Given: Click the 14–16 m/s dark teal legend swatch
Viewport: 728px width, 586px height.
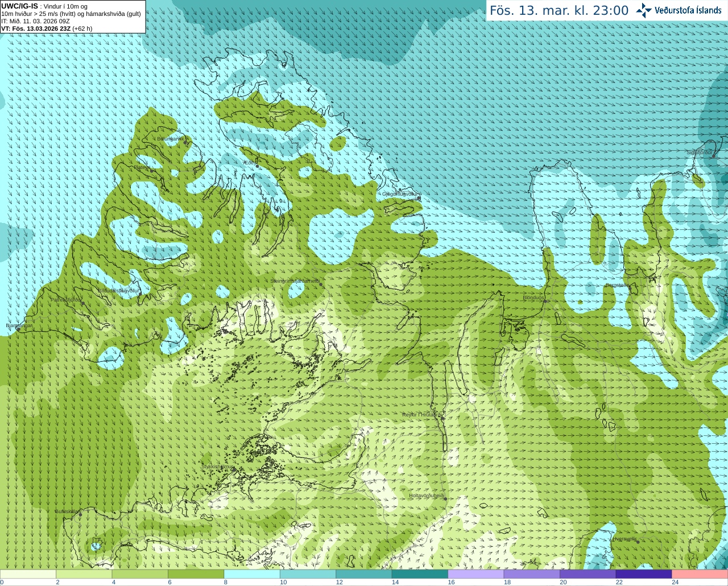Looking at the screenshot, I should coord(420,574).
